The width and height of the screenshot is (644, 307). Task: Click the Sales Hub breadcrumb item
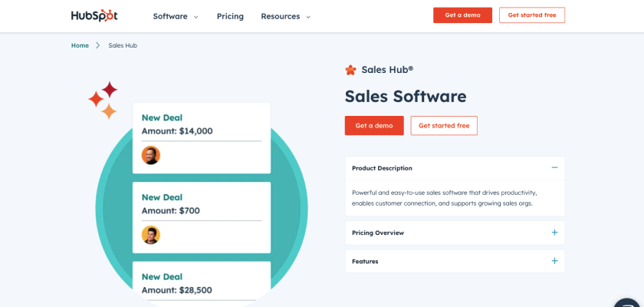(x=123, y=45)
